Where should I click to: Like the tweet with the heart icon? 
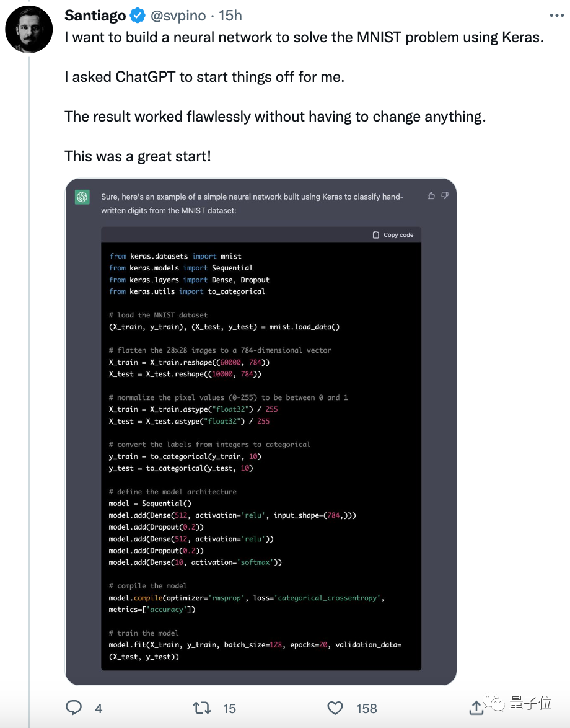point(335,708)
